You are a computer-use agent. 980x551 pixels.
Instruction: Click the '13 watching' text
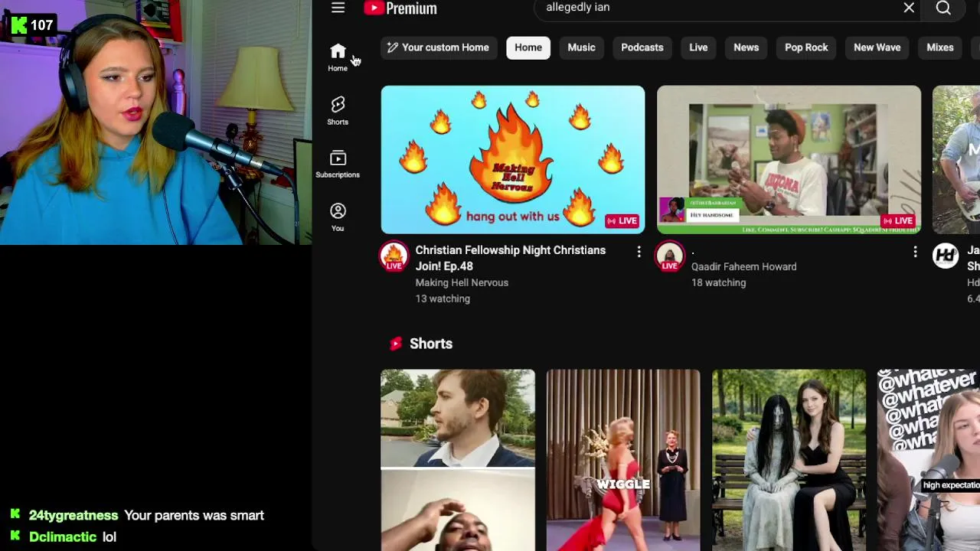tap(443, 298)
